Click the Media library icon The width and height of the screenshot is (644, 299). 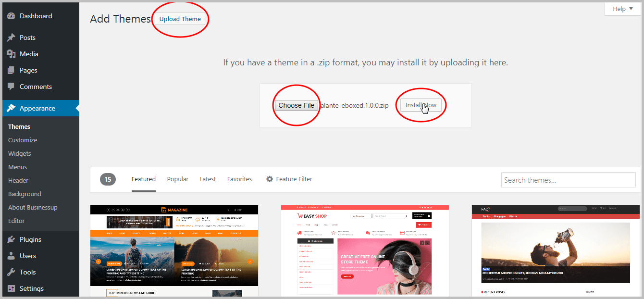coord(11,54)
